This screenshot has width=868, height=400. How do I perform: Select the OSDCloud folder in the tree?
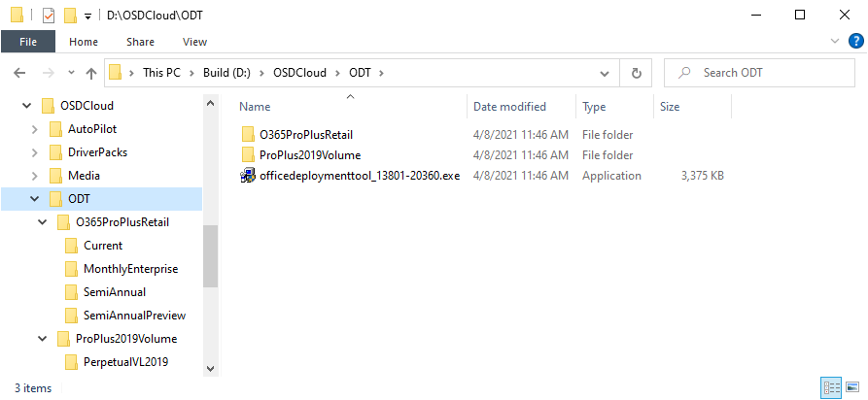click(87, 106)
